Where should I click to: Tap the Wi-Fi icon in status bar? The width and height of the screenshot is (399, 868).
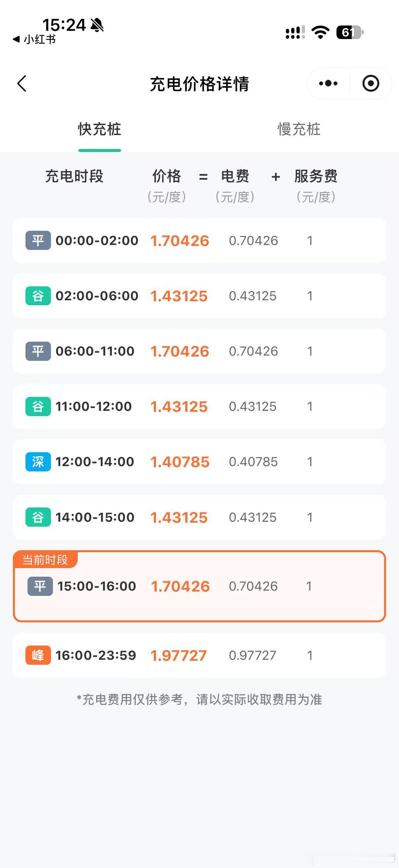[320, 32]
